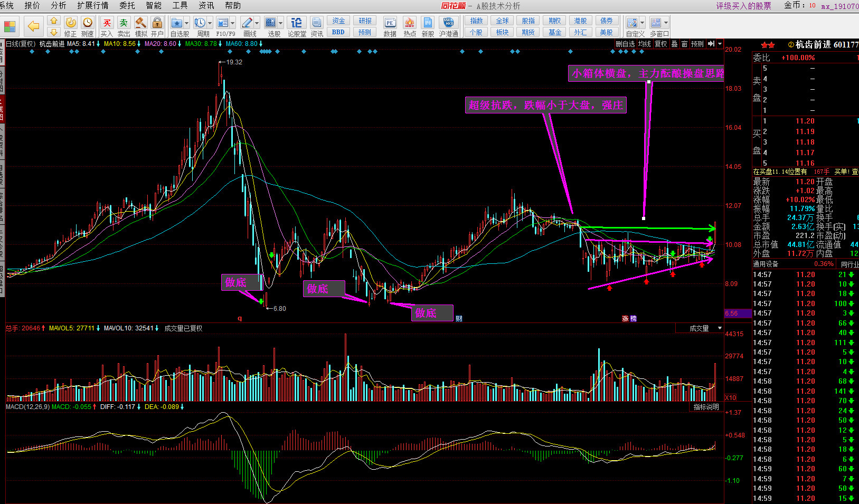The width and height of the screenshot is (859, 504).
Task: Open the 工具 menu
Action: click(x=180, y=5)
